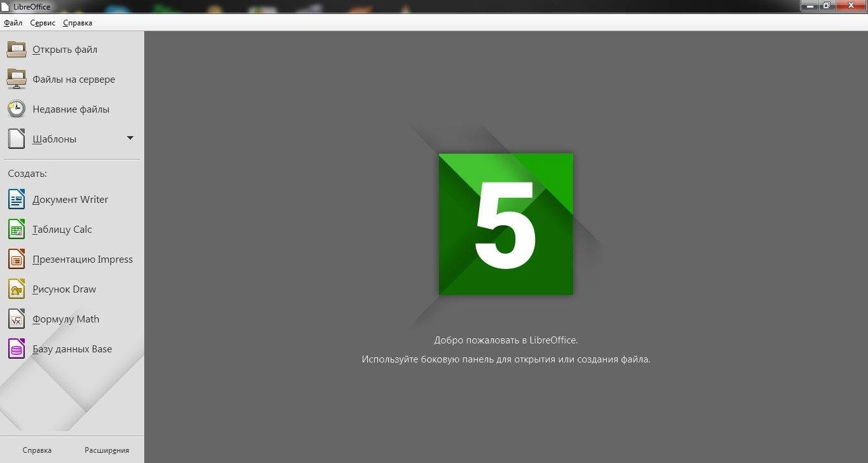The image size is (868, 463).
Task: Close the LibreOffice window
Action: pos(850,6)
